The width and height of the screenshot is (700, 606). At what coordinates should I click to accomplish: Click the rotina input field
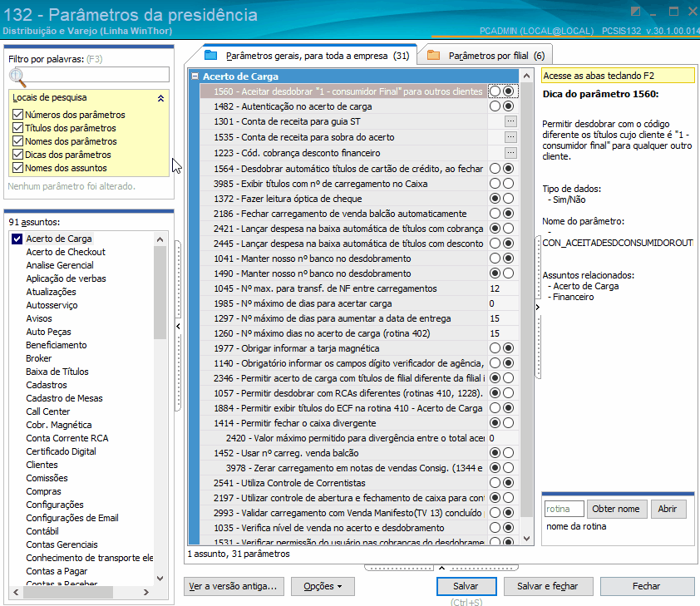coord(564,510)
